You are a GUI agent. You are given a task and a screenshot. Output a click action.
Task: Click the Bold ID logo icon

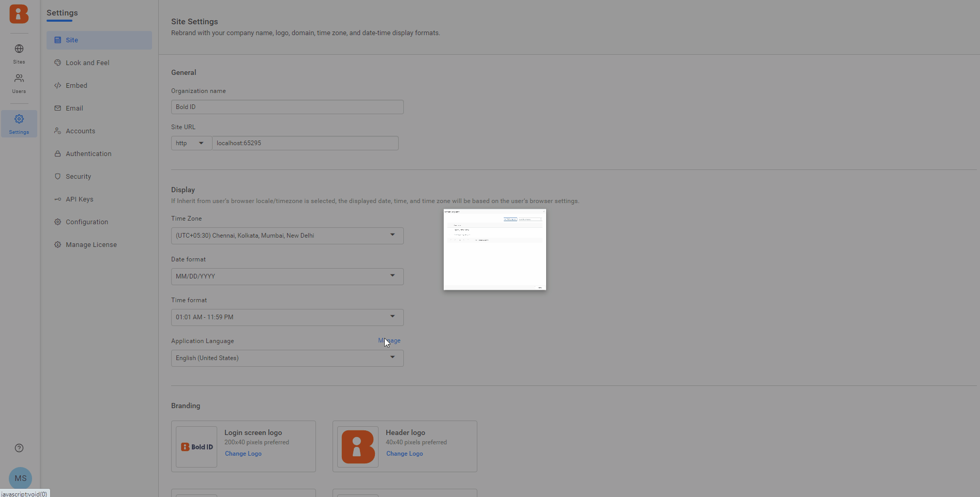point(19,14)
